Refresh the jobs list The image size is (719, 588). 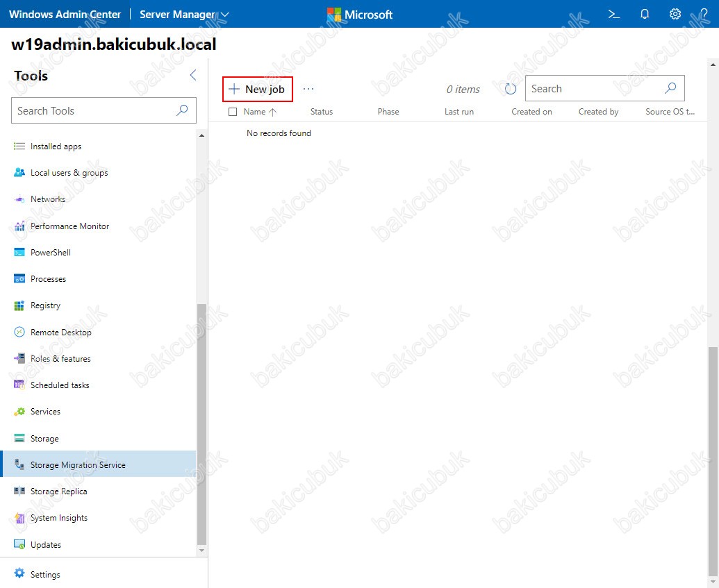(x=511, y=89)
